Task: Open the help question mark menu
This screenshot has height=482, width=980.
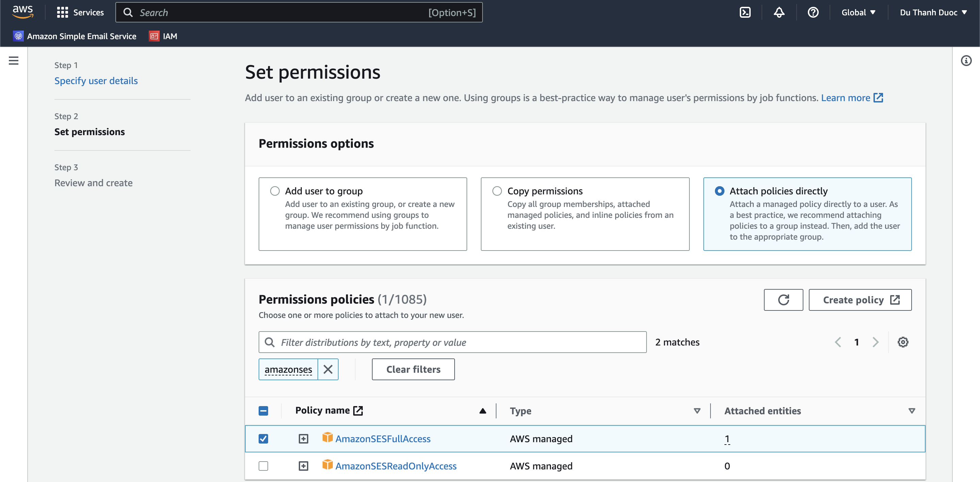Action: pos(813,13)
